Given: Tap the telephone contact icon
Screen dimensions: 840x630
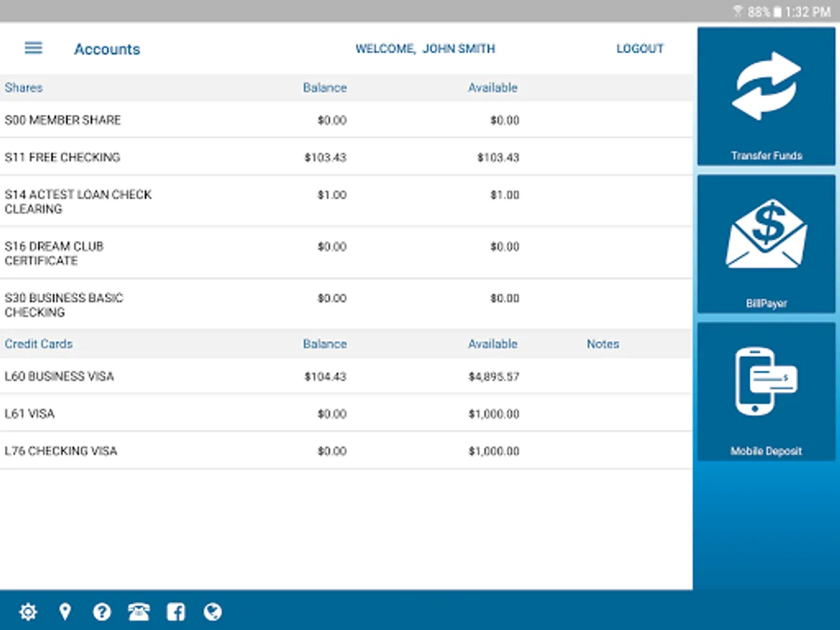Looking at the screenshot, I should (x=139, y=612).
